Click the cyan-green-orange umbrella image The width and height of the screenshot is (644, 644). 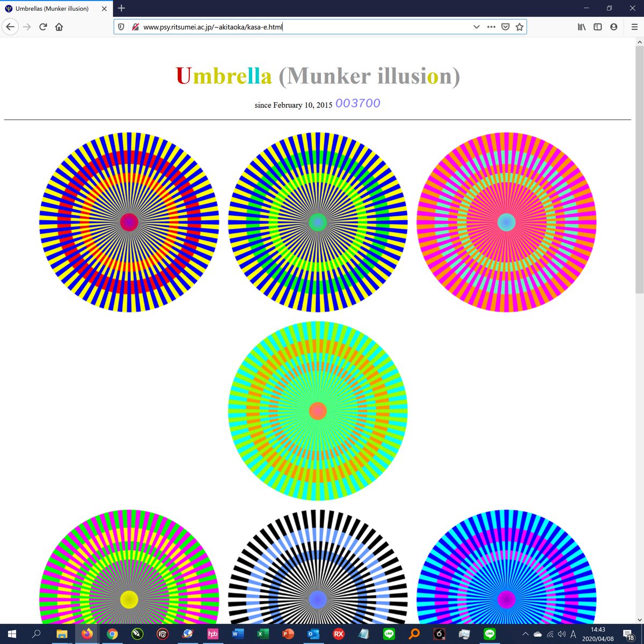tap(318, 411)
